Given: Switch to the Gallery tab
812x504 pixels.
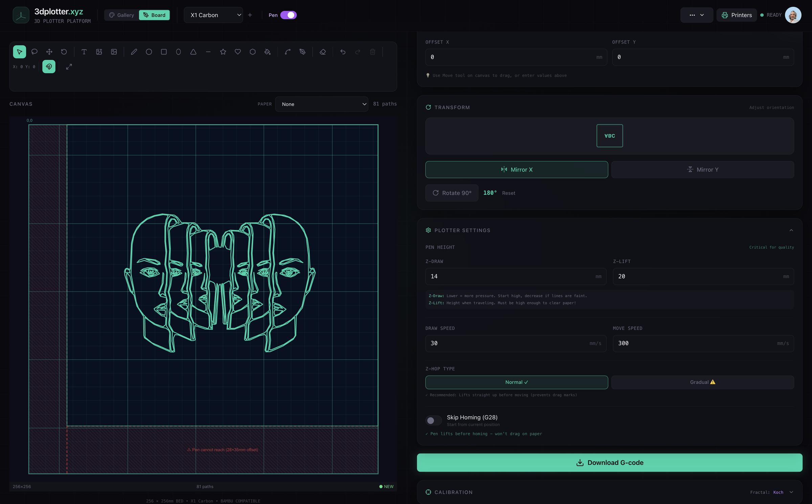Looking at the screenshot, I should click(121, 15).
